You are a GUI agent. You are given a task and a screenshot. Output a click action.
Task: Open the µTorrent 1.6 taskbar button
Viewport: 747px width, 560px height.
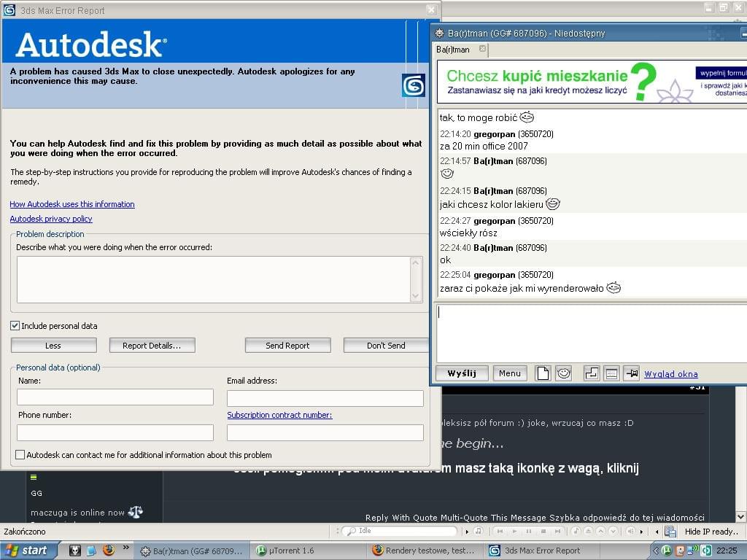tap(308, 551)
